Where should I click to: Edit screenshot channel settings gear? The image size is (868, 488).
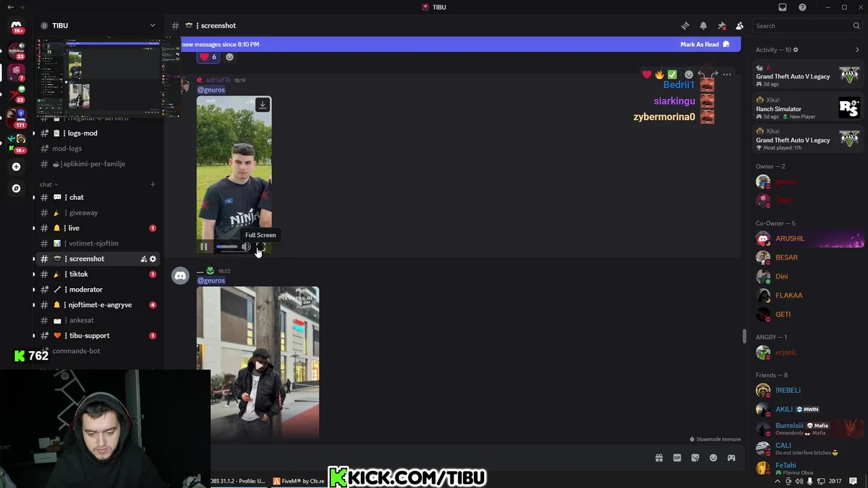coord(153,259)
